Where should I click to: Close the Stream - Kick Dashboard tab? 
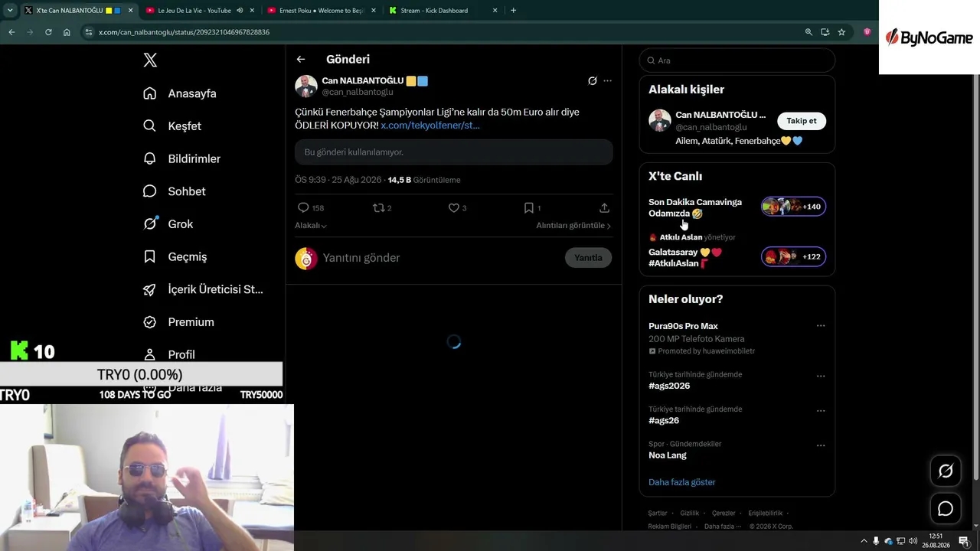pos(495,11)
